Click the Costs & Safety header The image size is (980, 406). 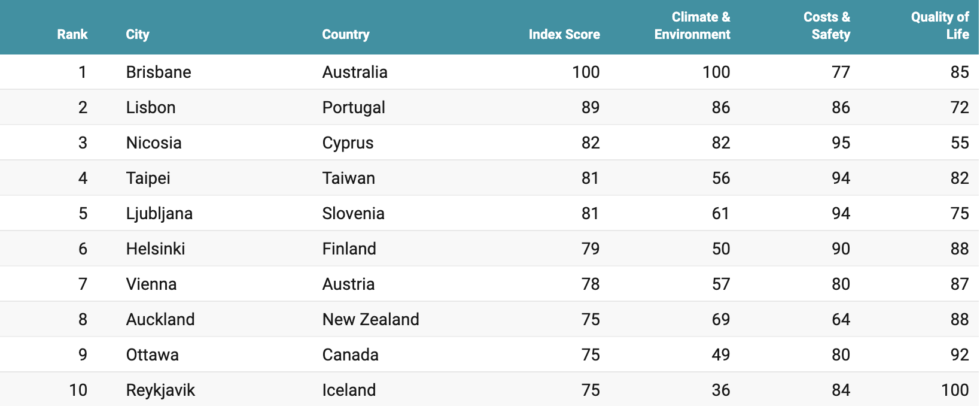coord(827,26)
